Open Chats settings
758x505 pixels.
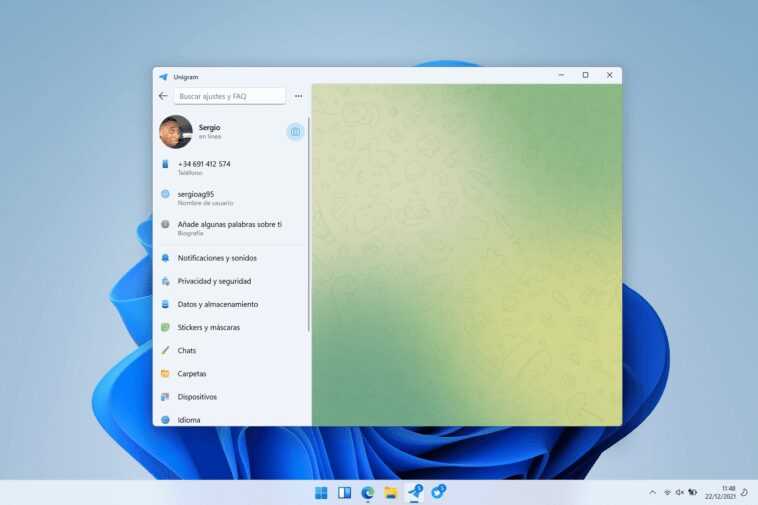231,350
